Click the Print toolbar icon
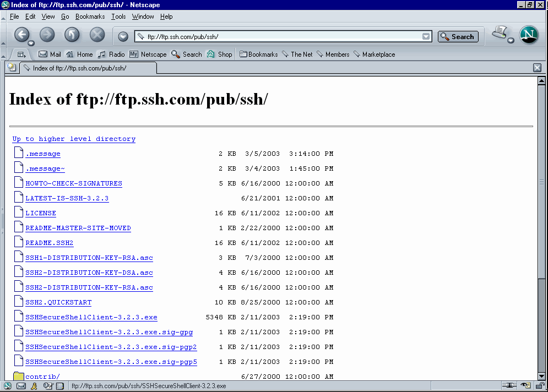Viewport: 548px width, 392px height. tap(500, 33)
